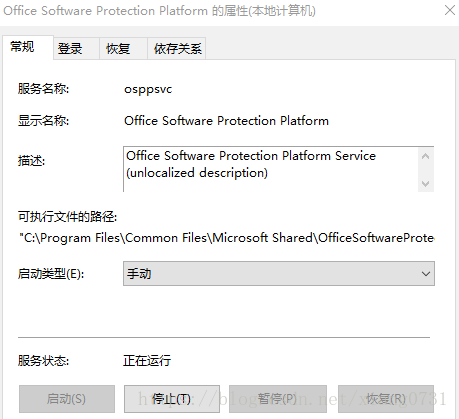
Task: Click the 停止(T) button
Action: click(172, 399)
